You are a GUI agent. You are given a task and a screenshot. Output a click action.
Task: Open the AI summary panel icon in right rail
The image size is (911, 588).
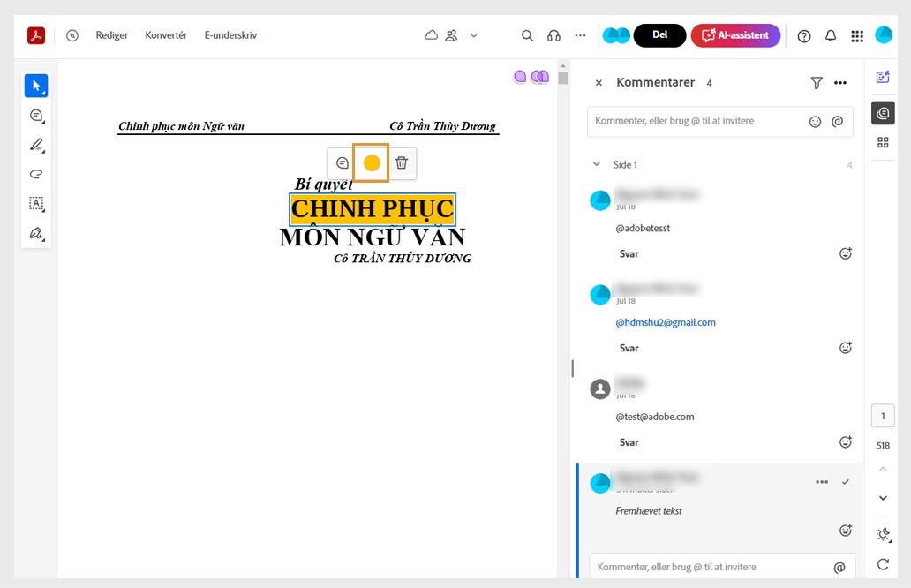[x=883, y=77]
